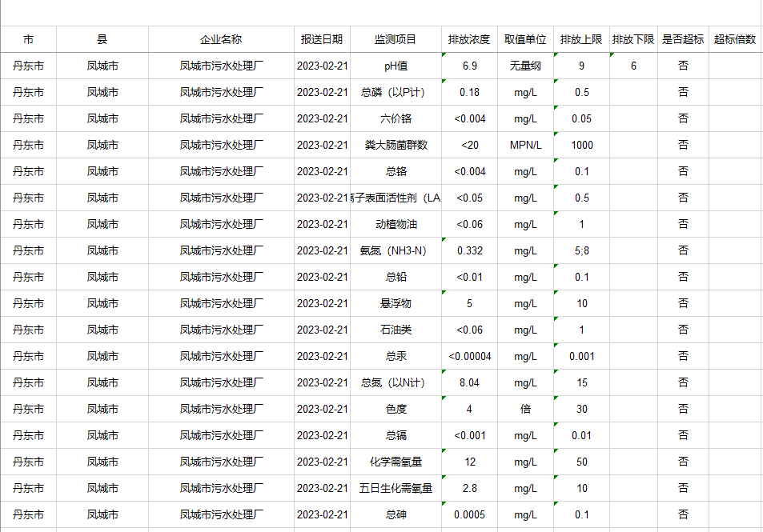
Task: Select the 0.18 concentration cell
Action: tap(469, 92)
